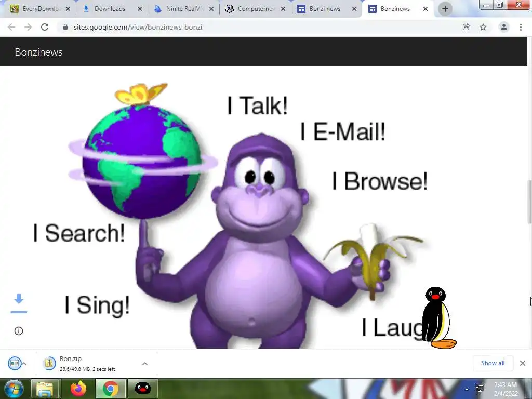Click the Chrome taskbar icon
The width and height of the screenshot is (532, 399).
tap(110, 389)
